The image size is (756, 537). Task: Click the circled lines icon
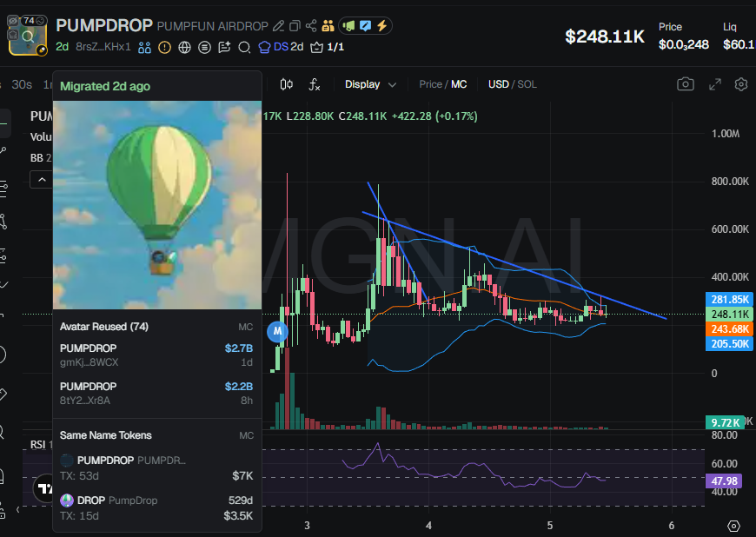204,47
